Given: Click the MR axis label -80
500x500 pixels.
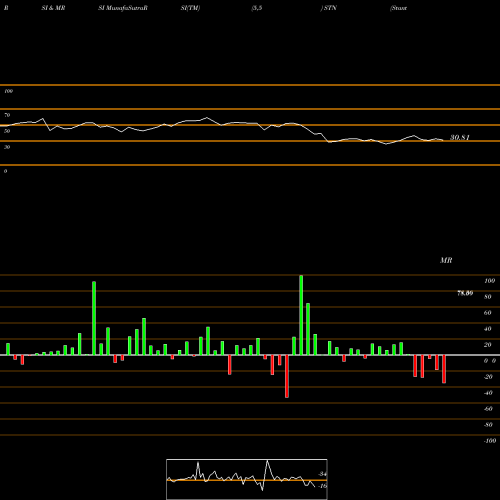Looking at the screenshot, I should (x=488, y=425).
